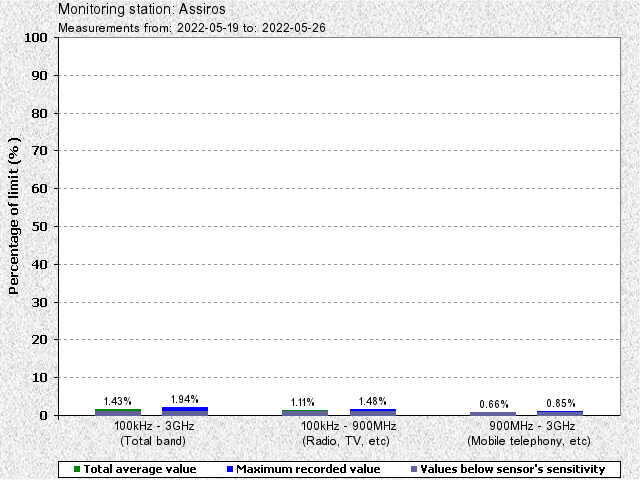Select 'Values below sensor's sensitivity' legend label
This screenshot has width=640, height=480.
[513, 468]
